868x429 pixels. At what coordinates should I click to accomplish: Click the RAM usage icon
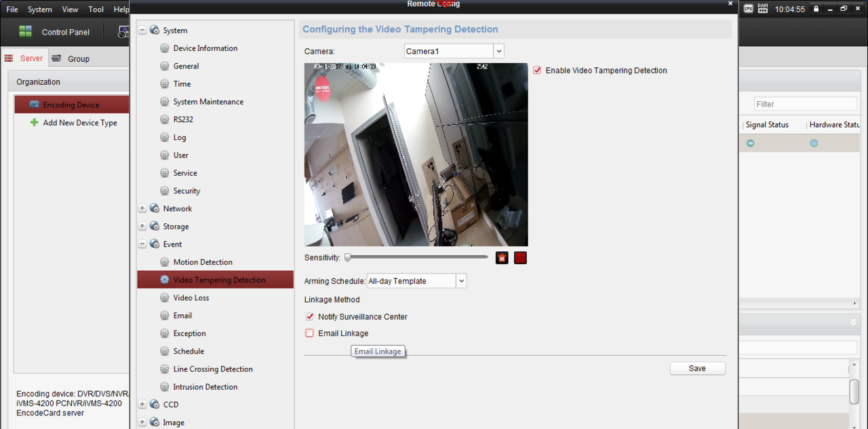(763, 9)
